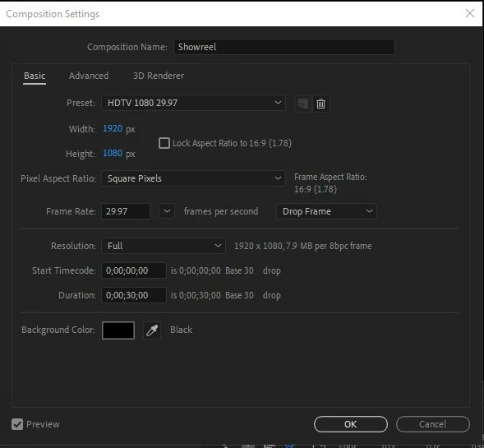Click the Frame Aspect Ratio label
Screen dimensions: 484x448
click(330, 177)
